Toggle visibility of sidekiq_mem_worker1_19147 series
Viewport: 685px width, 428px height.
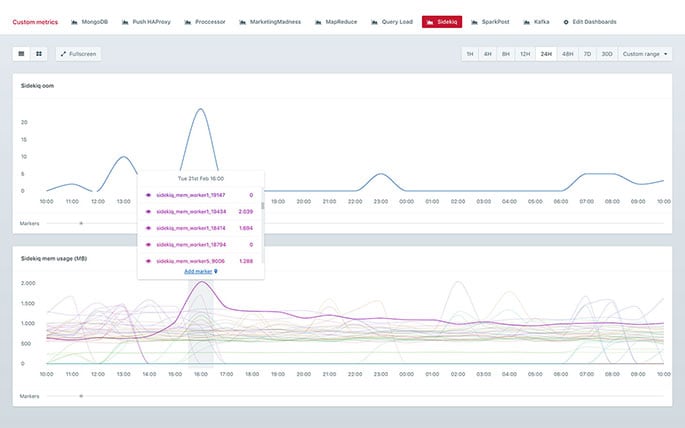[148, 196]
